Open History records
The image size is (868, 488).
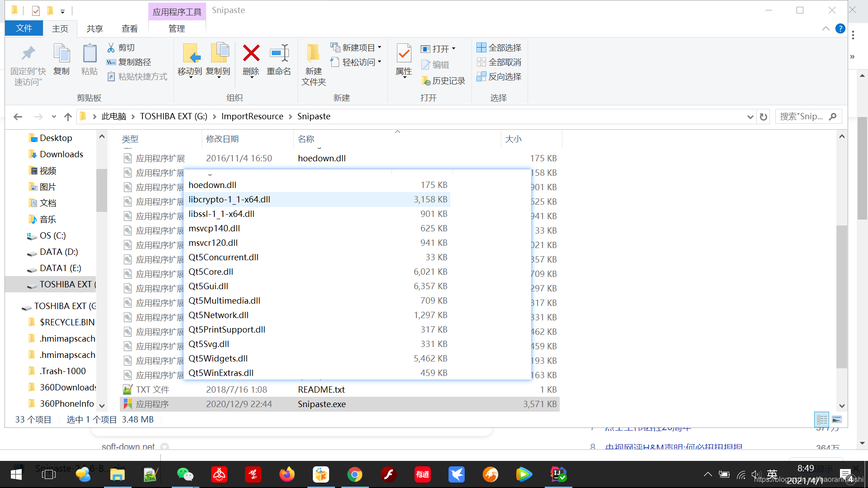(443, 81)
